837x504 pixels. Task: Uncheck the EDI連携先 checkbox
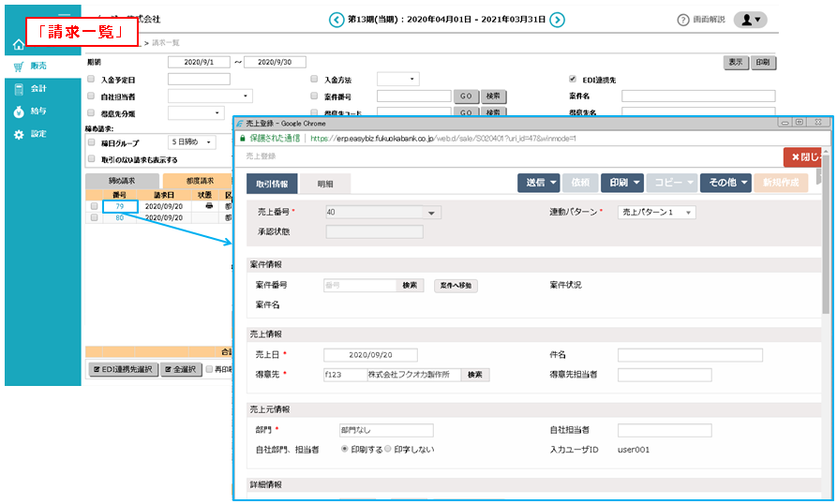coord(573,80)
